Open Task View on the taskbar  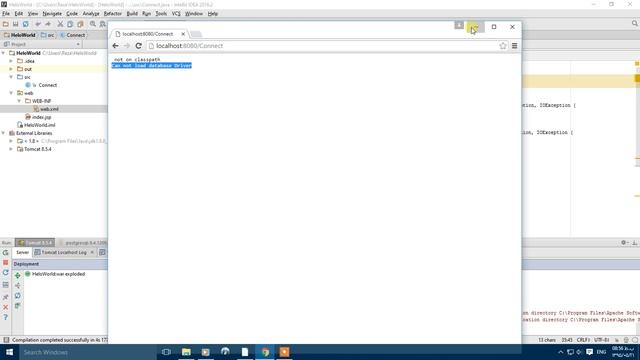166,352
